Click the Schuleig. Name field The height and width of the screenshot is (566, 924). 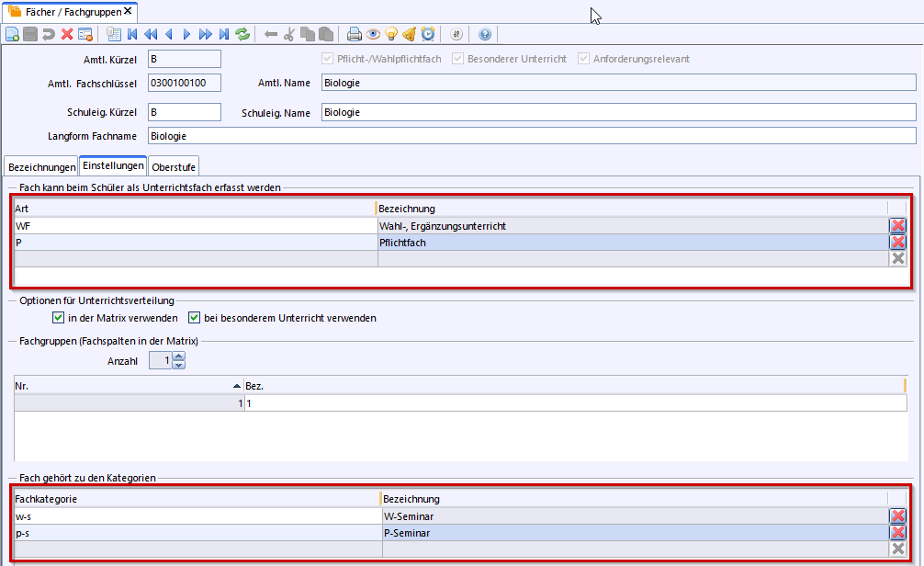pyautogui.click(x=619, y=112)
